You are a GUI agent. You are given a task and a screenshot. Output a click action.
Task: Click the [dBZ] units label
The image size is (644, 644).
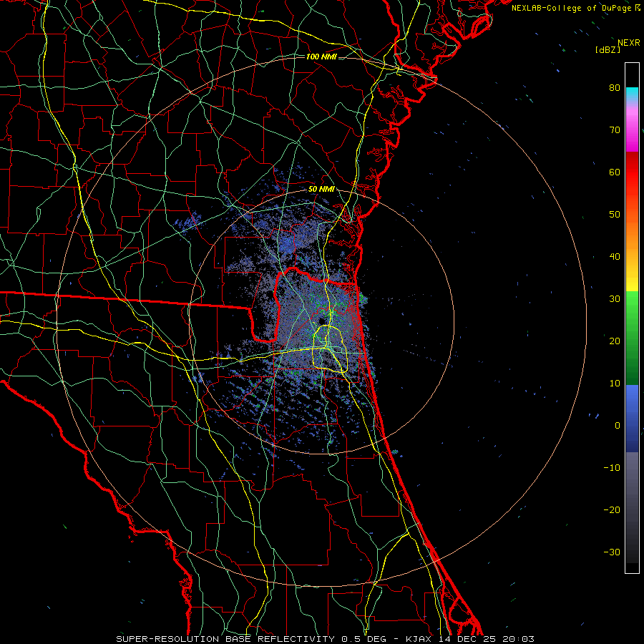(x=608, y=50)
